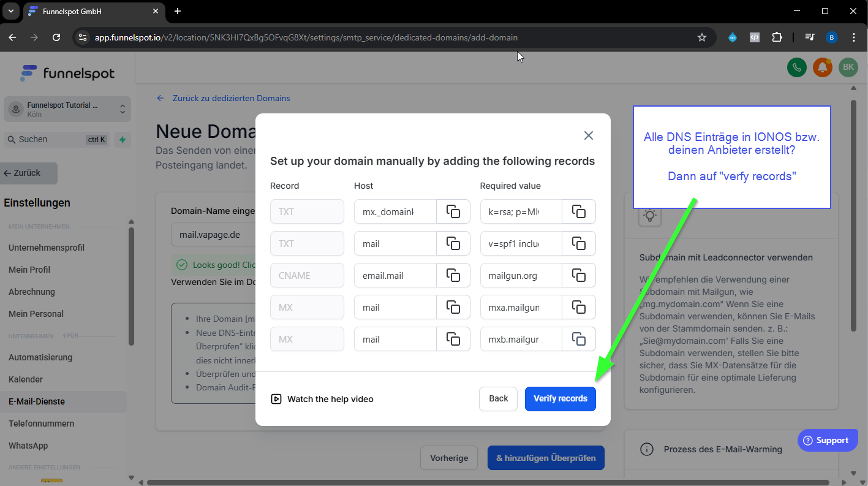Open the BK user avatar menu

tap(848, 68)
